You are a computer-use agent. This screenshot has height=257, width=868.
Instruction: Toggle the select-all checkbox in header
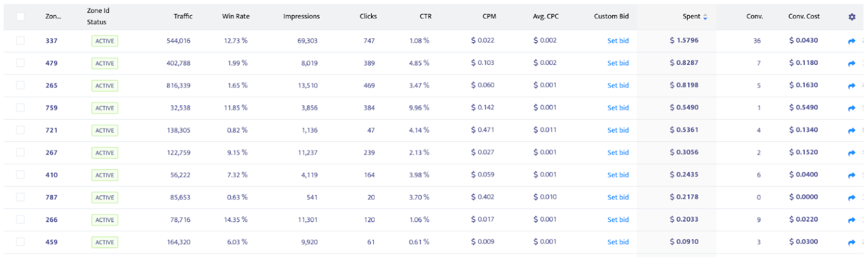(x=20, y=17)
